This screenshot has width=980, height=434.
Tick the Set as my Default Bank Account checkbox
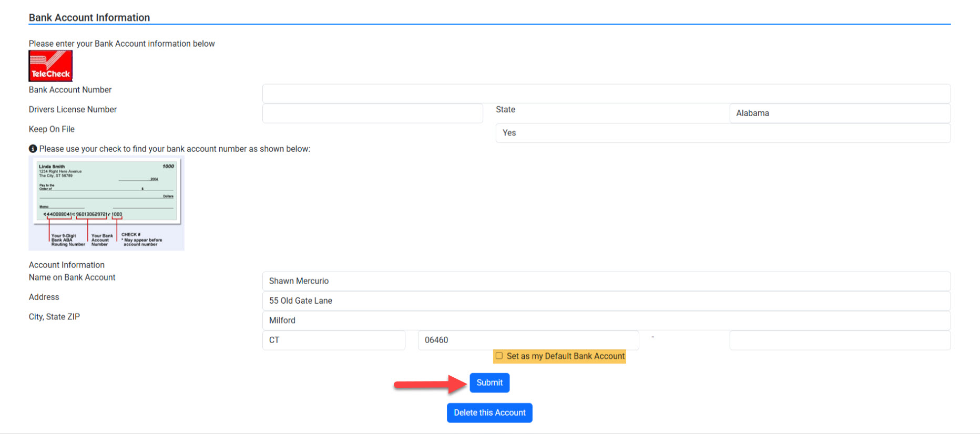click(499, 356)
